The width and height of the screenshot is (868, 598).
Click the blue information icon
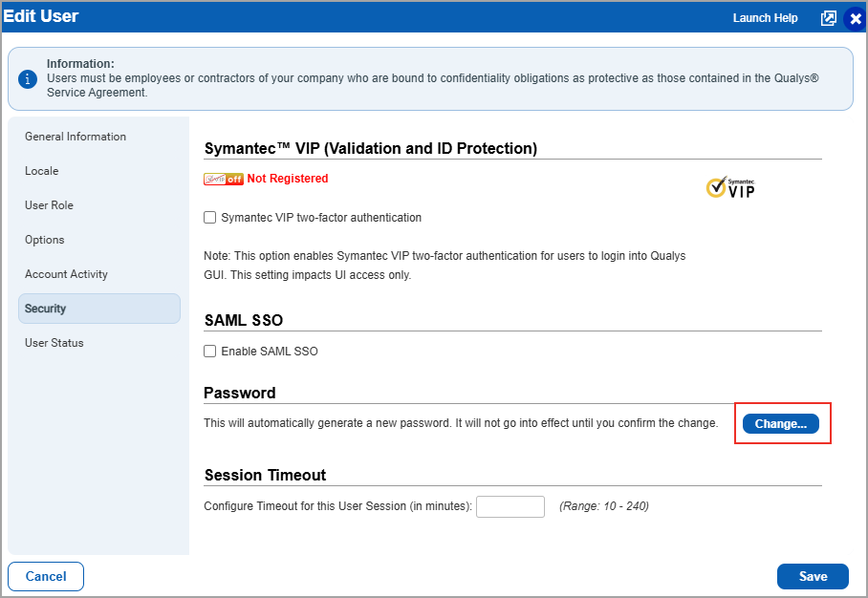click(29, 79)
